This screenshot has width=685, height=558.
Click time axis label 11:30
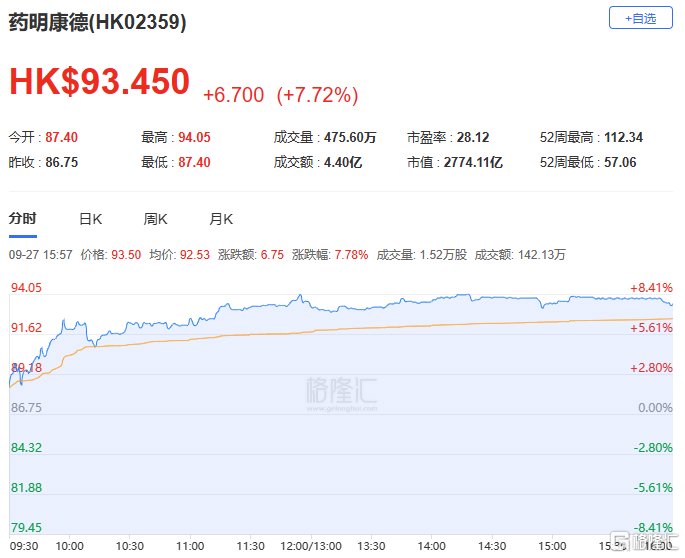tap(251, 546)
